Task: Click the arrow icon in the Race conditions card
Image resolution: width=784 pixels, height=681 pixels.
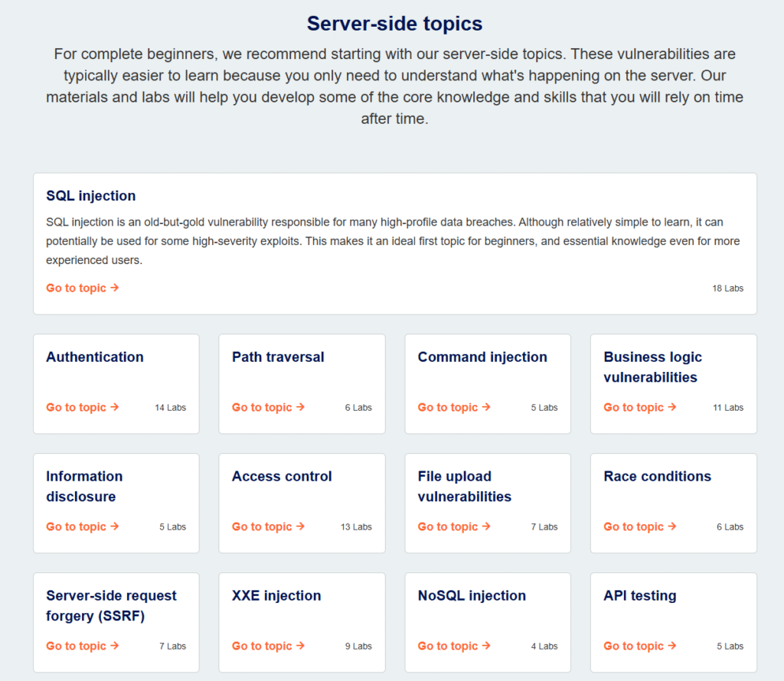Action: tap(672, 527)
